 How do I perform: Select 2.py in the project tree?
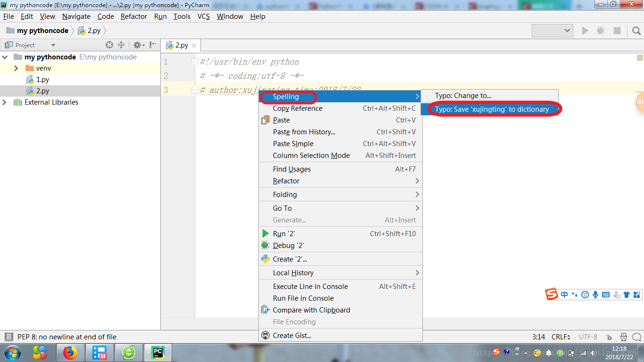point(42,91)
